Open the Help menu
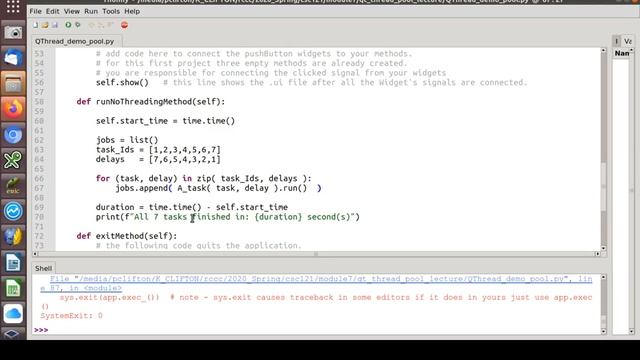Image resolution: width=640 pixels, height=360 pixels. pyautogui.click(x=132, y=11)
